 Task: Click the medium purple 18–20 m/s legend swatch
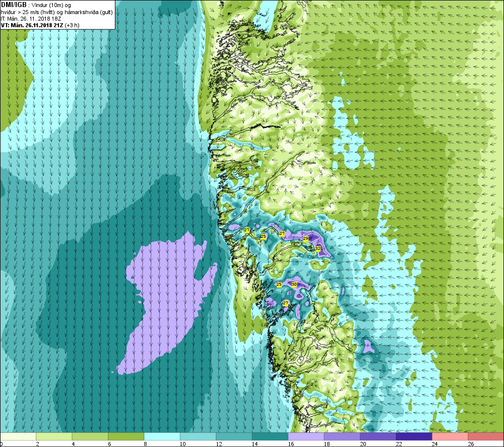pyautogui.click(x=342, y=436)
